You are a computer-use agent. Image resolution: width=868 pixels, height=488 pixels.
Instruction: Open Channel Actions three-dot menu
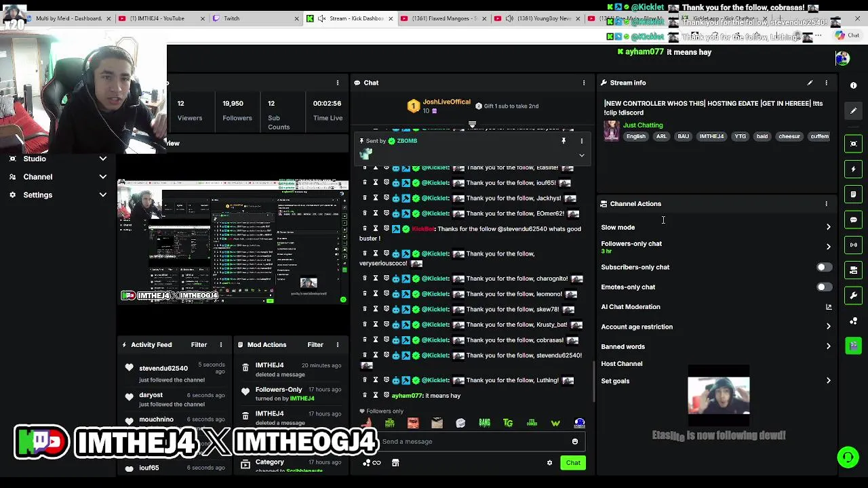coord(826,203)
